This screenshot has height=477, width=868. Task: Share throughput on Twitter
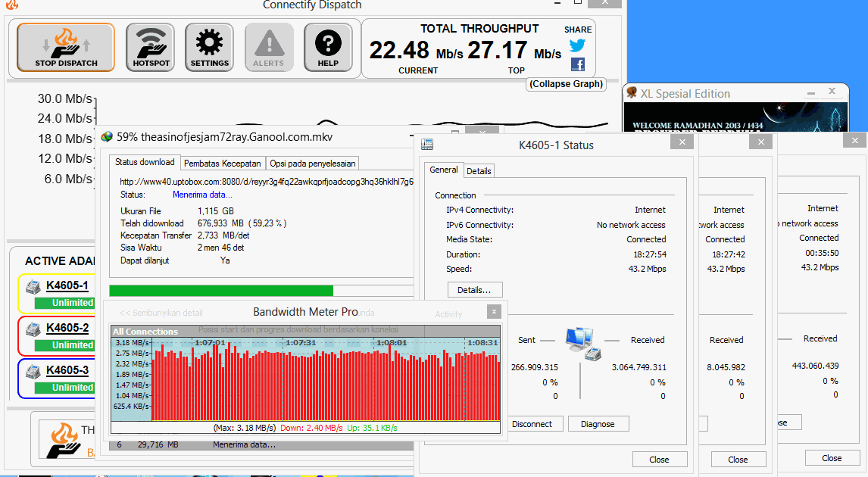pyautogui.click(x=577, y=45)
